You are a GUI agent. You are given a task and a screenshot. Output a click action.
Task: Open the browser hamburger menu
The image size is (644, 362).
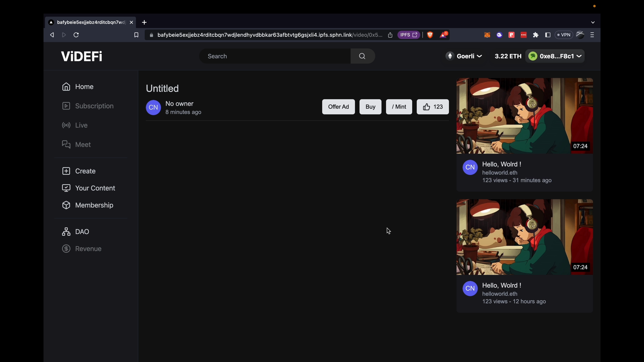pos(592,35)
